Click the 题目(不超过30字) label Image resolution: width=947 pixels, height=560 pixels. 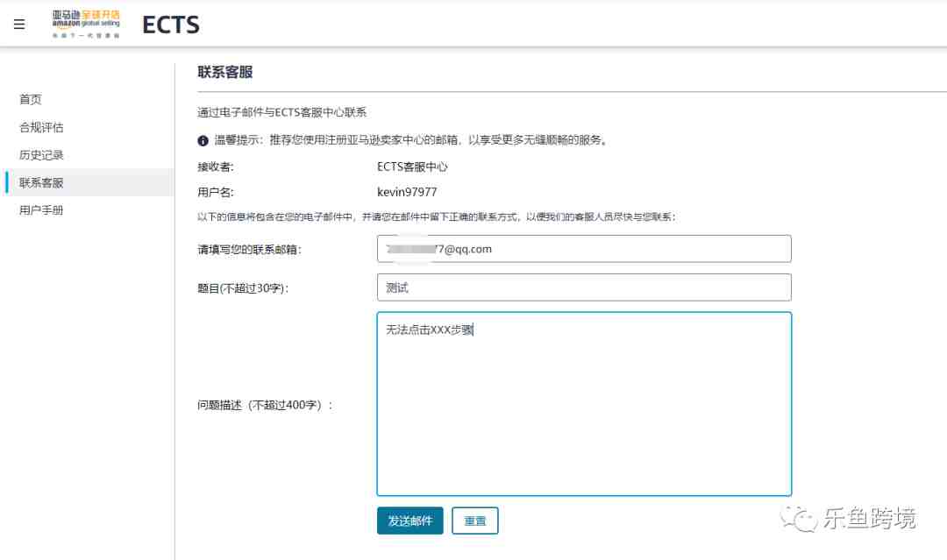click(x=244, y=287)
